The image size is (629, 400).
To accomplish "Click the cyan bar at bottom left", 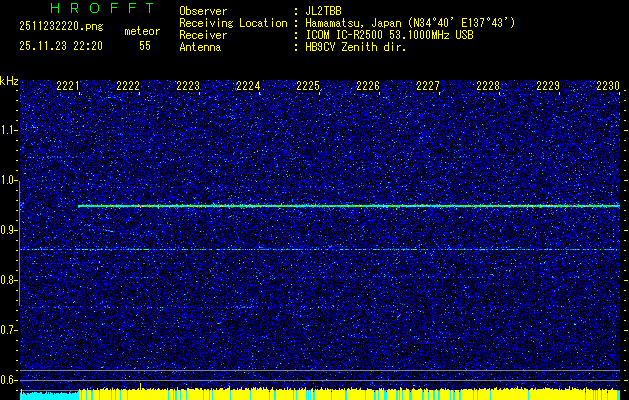I will coord(48,395).
